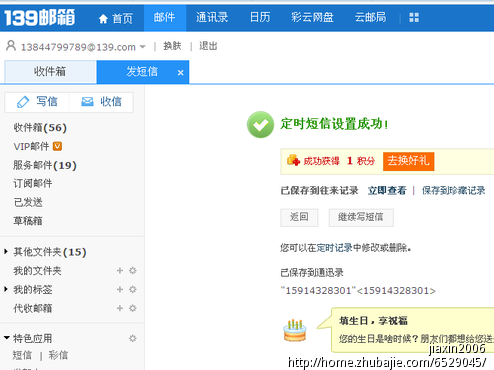
Task: Click the orange 去换好礼 button
Action: pyautogui.click(x=408, y=161)
